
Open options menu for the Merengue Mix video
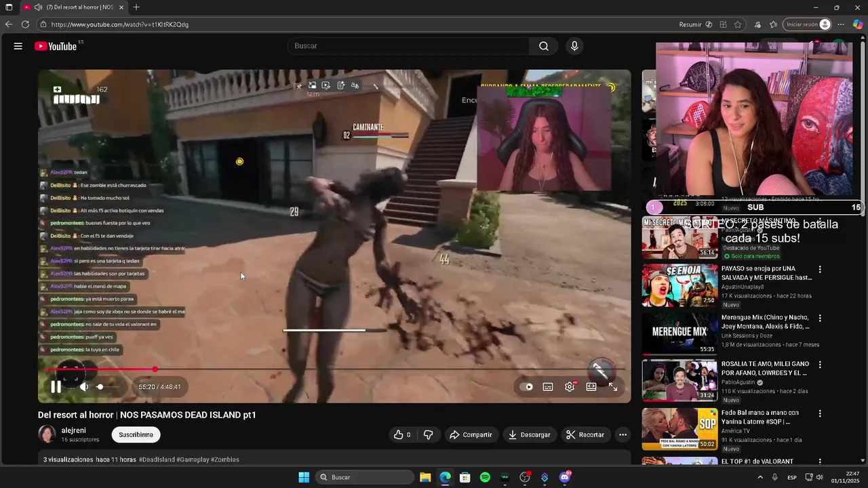(820, 318)
